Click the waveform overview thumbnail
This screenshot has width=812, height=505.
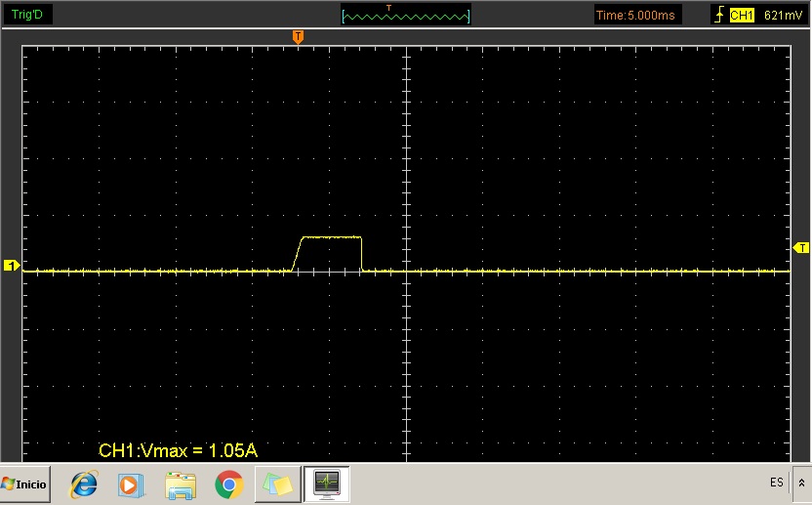[406, 15]
